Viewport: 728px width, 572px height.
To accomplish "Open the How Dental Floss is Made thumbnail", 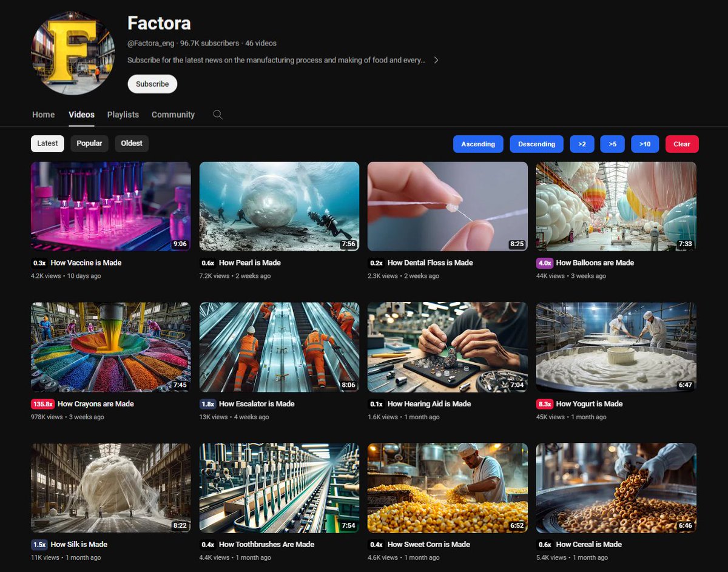I will pos(448,206).
